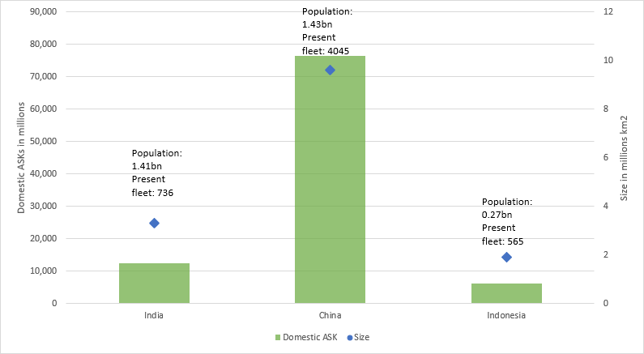Click the 70,000 left axis value
This screenshot has width=644, height=354.
click(x=44, y=76)
